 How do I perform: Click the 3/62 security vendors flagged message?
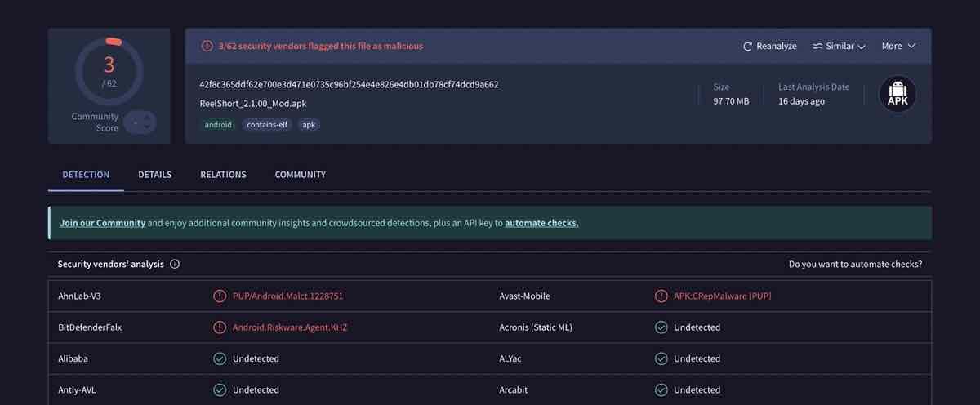coord(321,47)
